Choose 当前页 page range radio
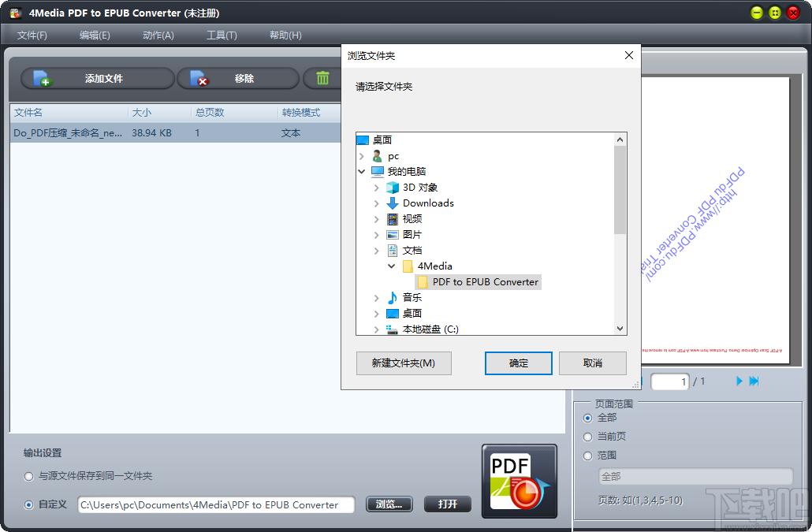Screen dimensions: 812x532 click(x=588, y=437)
